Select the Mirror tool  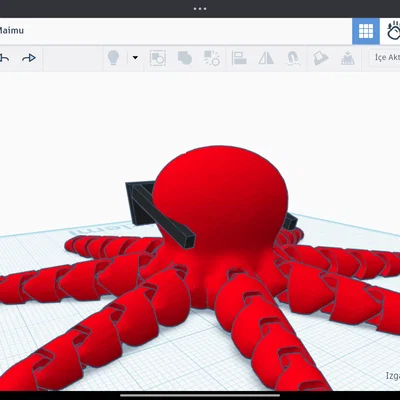(266, 58)
